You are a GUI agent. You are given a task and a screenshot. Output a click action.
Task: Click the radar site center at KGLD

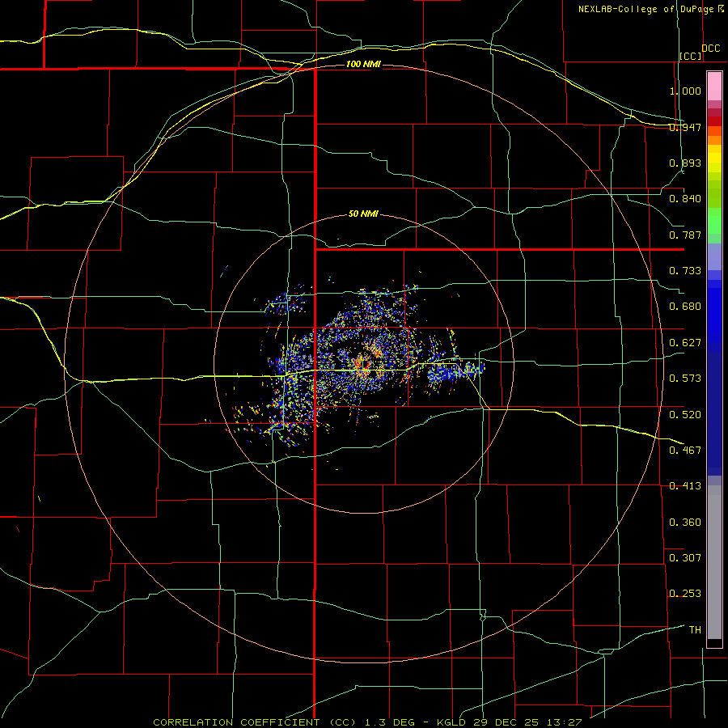pos(363,365)
